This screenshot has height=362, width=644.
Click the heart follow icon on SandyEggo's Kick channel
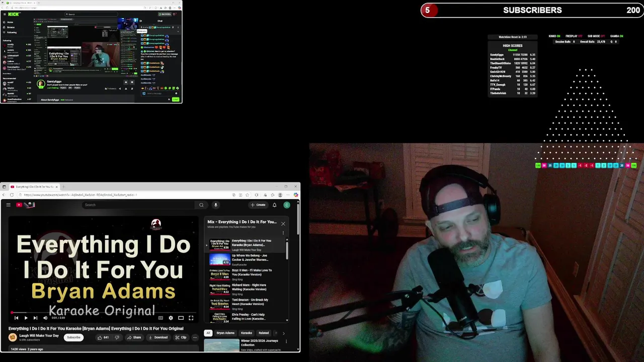(x=132, y=82)
